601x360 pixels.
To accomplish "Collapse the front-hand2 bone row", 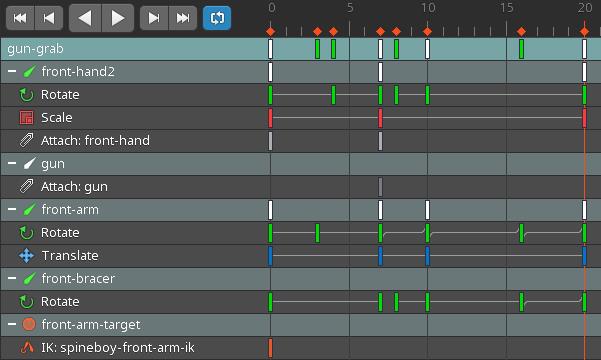I will point(12,71).
